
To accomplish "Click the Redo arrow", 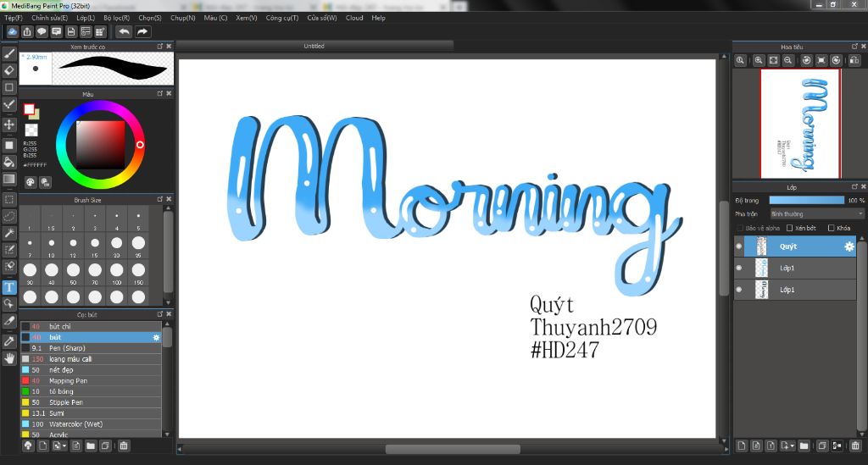I will click(x=142, y=31).
